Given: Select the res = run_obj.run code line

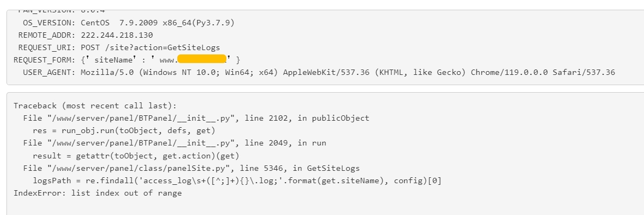Looking at the screenshot, I should point(124,131).
